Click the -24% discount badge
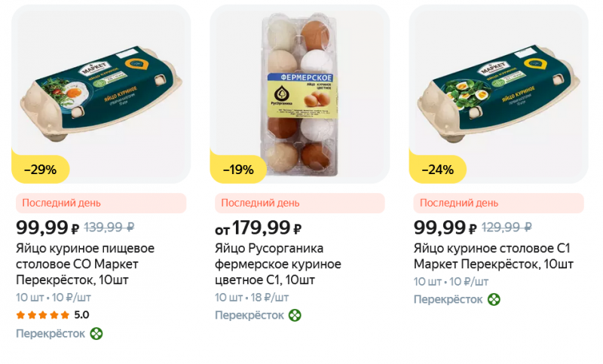 pos(438,170)
